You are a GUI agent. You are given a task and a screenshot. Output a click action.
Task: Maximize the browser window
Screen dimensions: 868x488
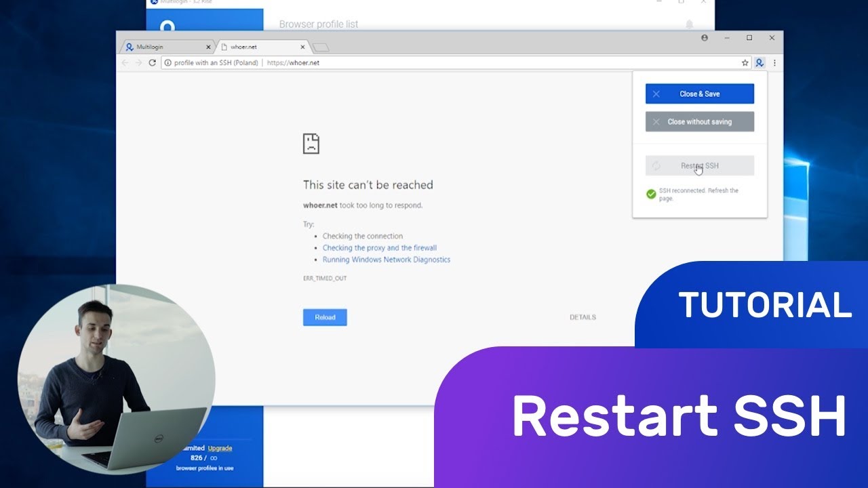click(749, 38)
